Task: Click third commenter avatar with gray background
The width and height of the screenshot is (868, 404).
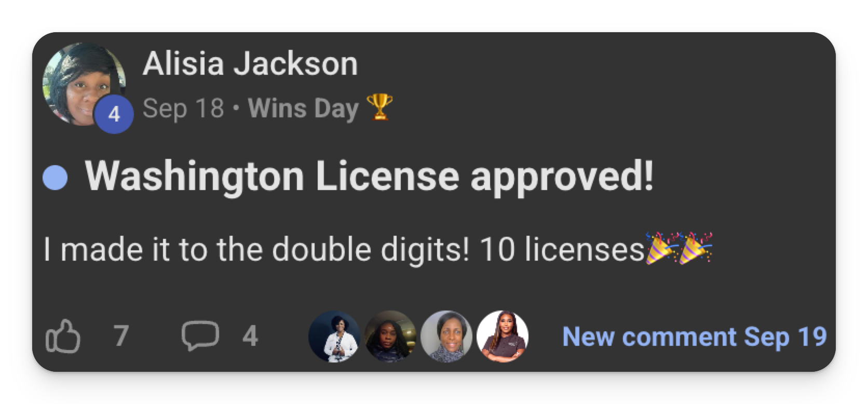Action: (446, 336)
